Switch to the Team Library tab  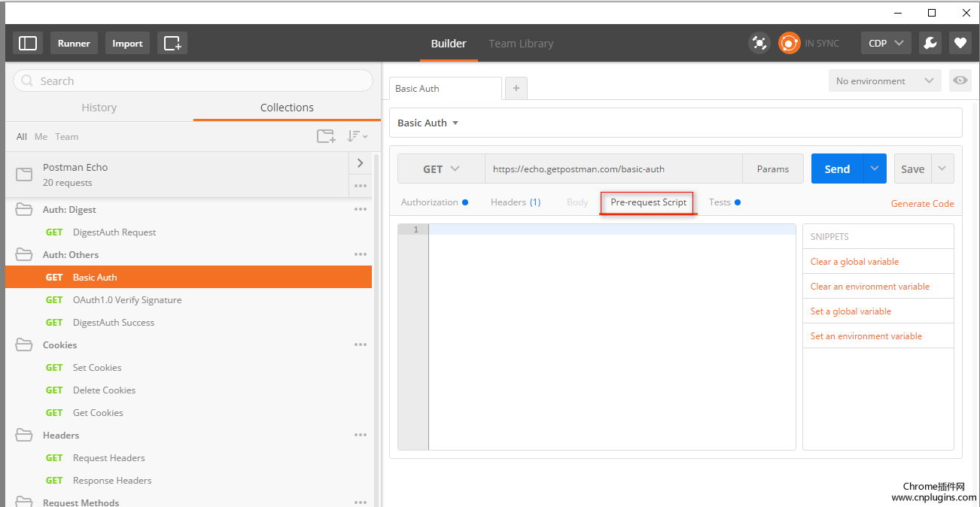pyautogui.click(x=521, y=44)
